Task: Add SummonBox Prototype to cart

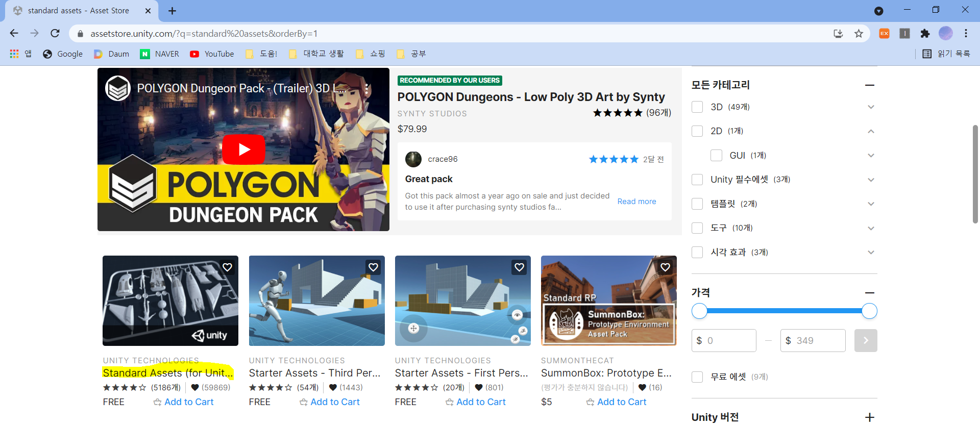Action: click(x=616, y=402)
